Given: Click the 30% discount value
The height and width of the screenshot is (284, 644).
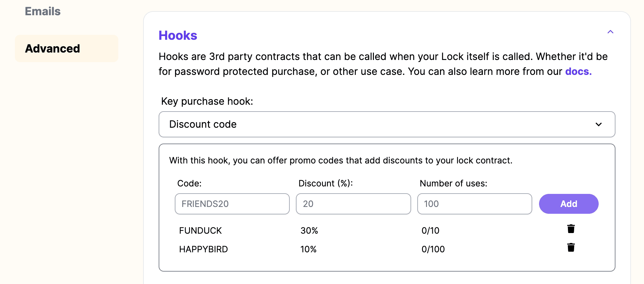Looking at the screenshot, I should click(309, 231).
